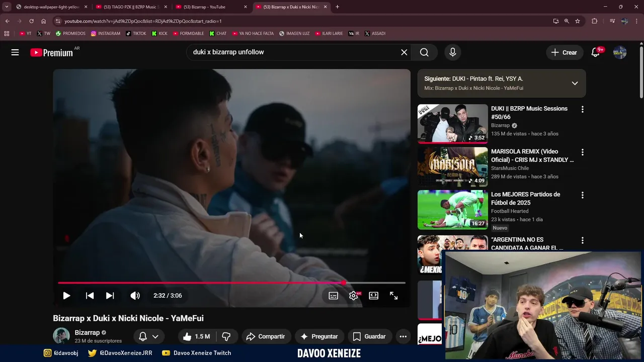The image size is (644, 362).
Task: Open the YouTube hamburger guide menu
Action: tap(15, 52)
